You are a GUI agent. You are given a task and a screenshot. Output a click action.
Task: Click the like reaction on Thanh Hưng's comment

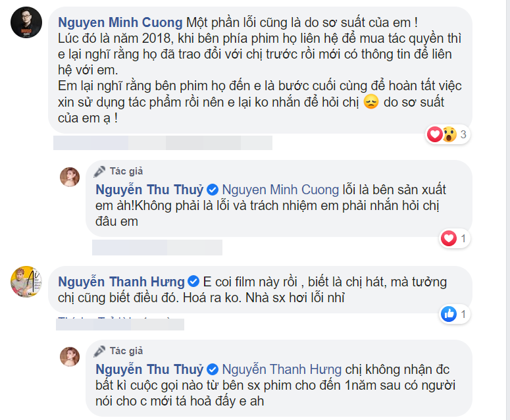click(x=449, y=314)
